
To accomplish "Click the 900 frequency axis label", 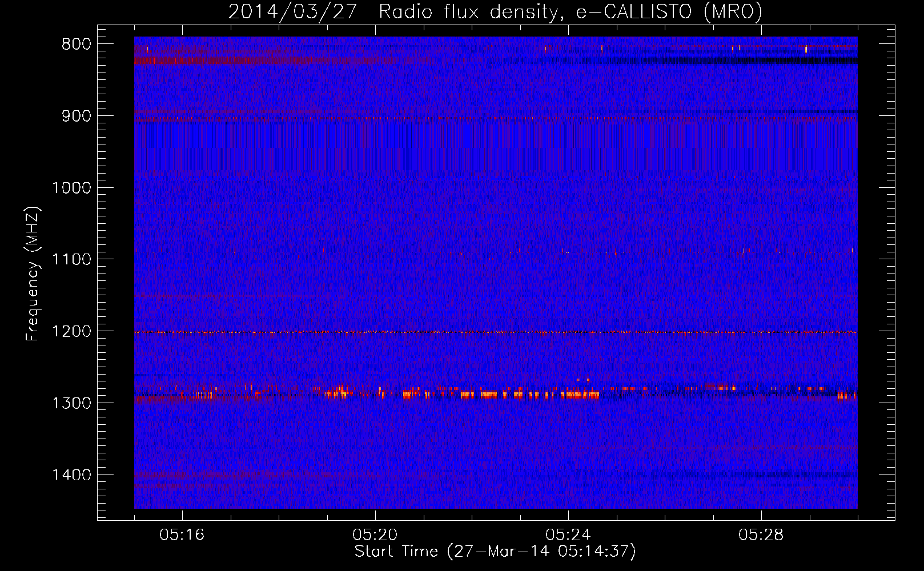I will (x=77, y=116).
